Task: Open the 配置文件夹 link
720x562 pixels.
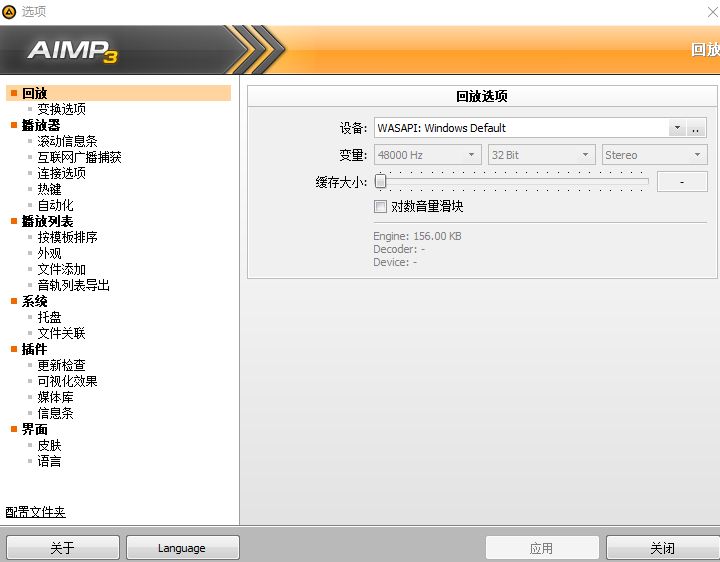Action: (x=35, y=512)
